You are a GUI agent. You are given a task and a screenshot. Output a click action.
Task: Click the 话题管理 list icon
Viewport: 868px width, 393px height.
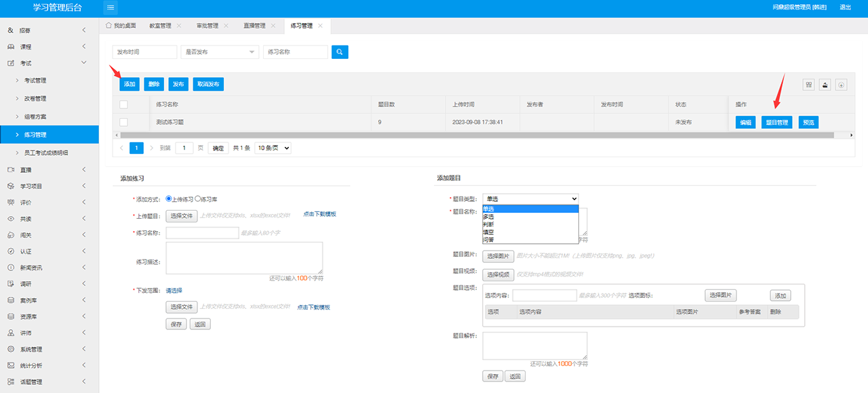(x=11, y=381)
